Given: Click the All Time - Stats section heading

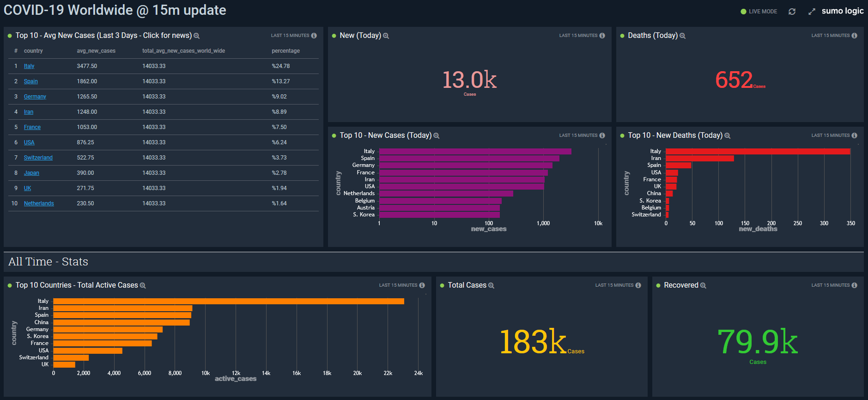Looking at the screenshot, I should coord(48,262).
